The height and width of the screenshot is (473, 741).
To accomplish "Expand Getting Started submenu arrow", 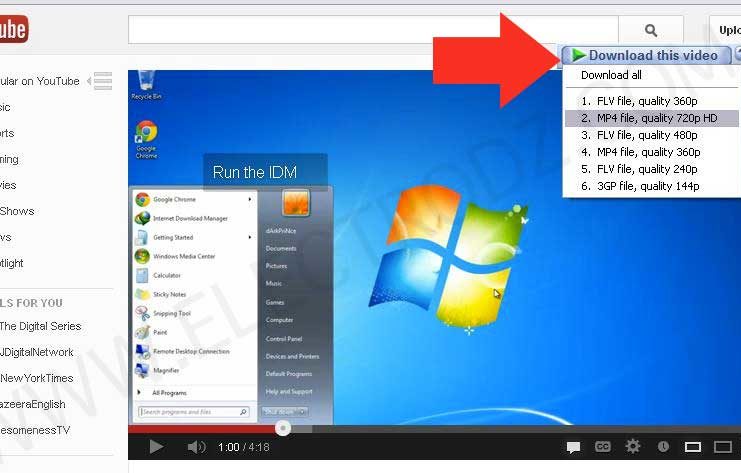I will click(250, 237).
